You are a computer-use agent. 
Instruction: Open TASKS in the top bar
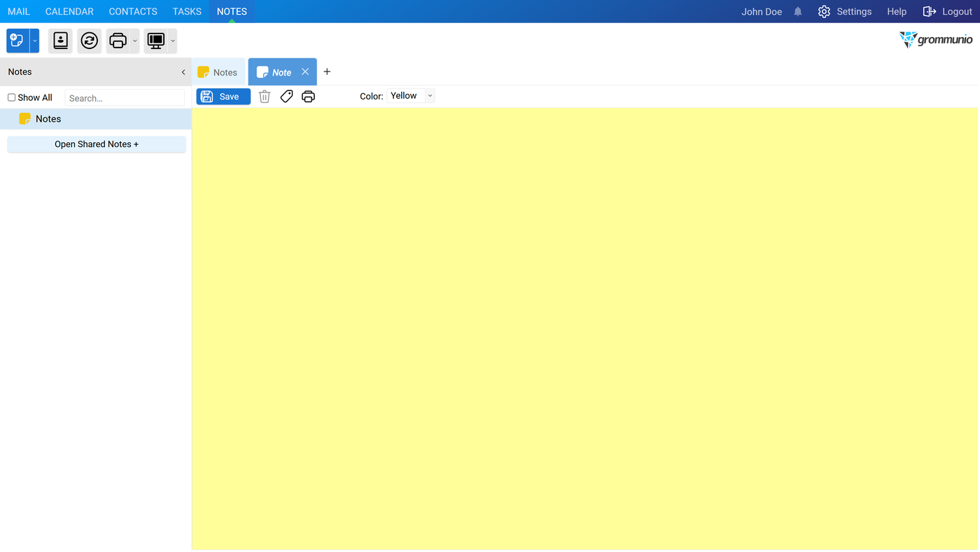point(187,11)
